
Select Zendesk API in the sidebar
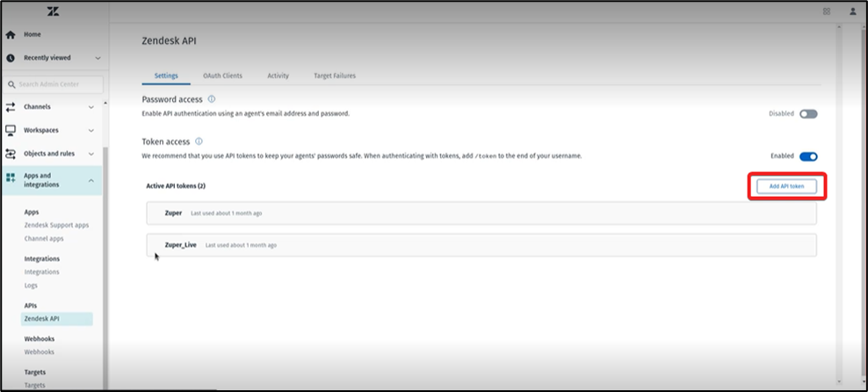pyautogui.click(x=56, y=319)
